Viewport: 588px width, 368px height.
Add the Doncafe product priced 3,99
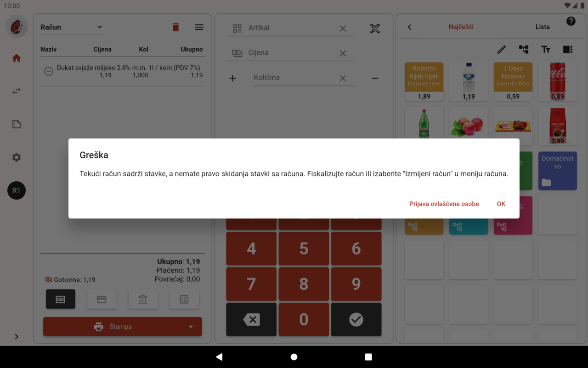[557, 126]
